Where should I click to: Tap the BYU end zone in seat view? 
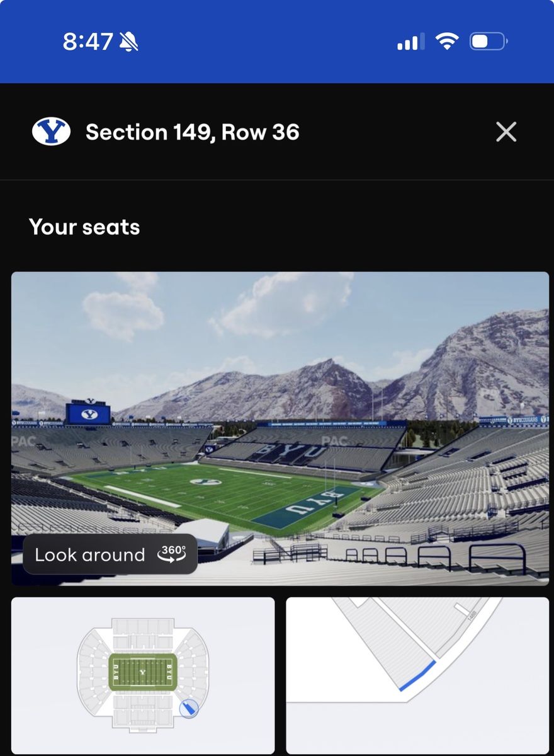(x=308, y=507)
